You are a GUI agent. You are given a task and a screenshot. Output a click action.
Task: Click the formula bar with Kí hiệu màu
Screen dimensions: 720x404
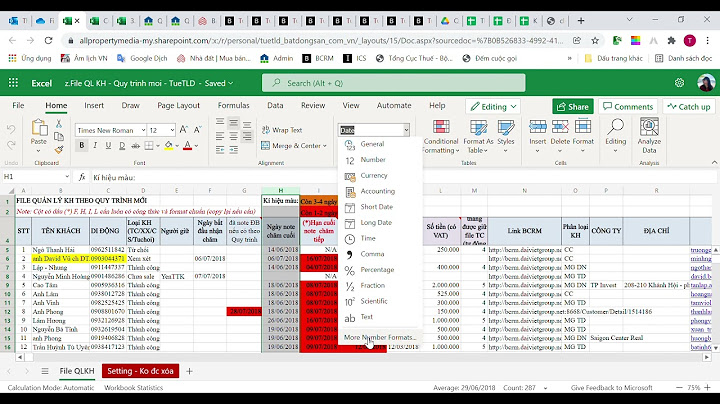(x=404, y=177)
